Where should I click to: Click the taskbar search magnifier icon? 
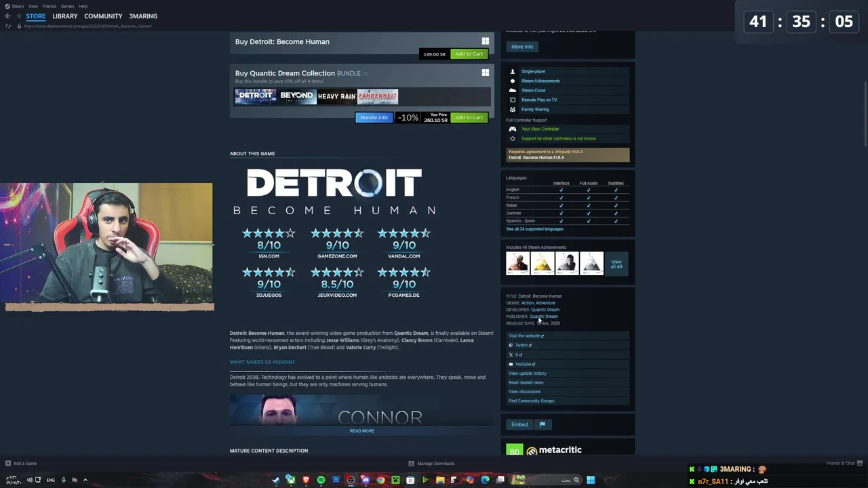pos(576,480)
